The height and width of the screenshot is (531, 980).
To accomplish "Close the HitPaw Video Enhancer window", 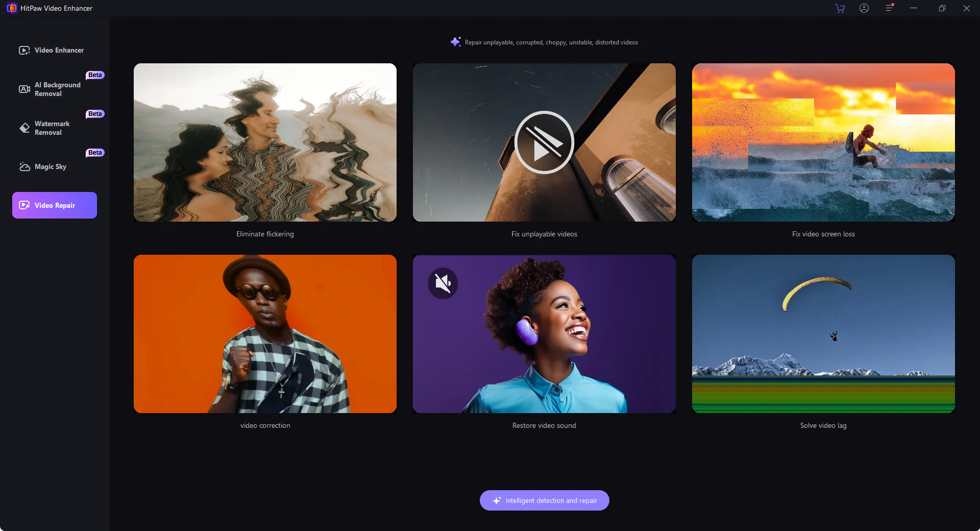I will coord(967,8).
